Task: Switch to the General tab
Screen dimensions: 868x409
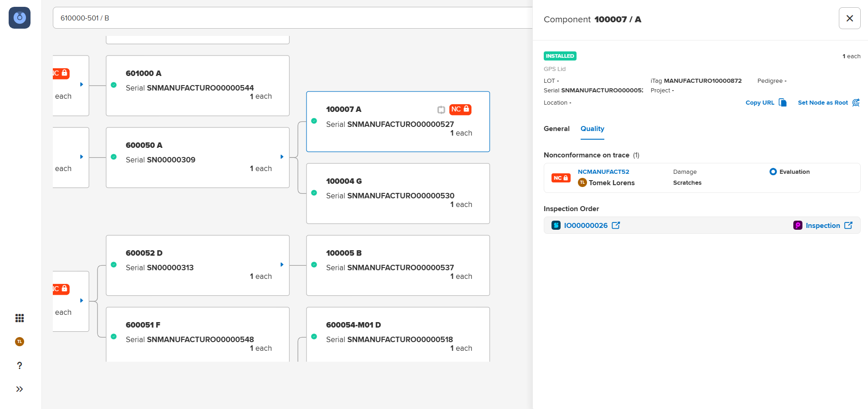Action: point(557,129)
